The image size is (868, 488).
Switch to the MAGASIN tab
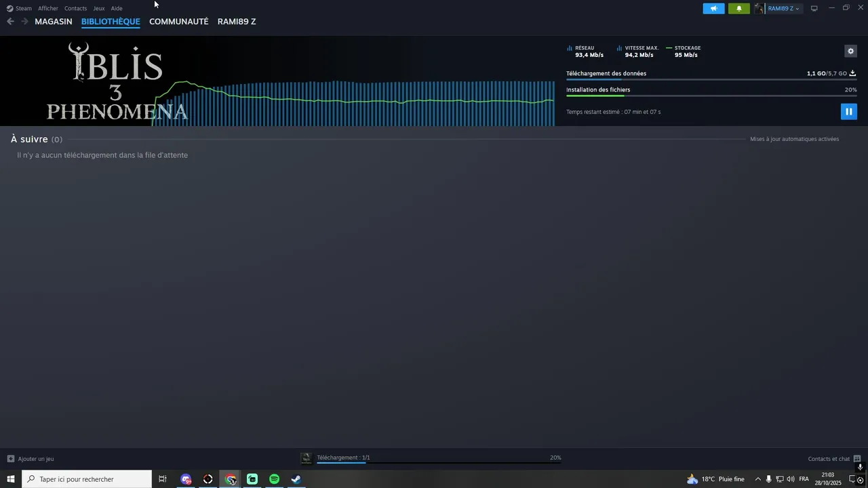pyautogui.click(x=54, y=22)
